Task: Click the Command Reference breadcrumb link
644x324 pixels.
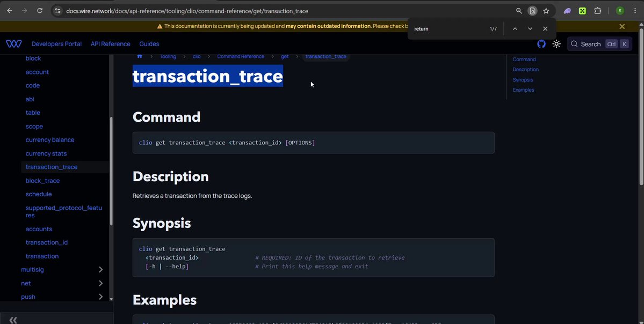Action: tap(241, 56)
